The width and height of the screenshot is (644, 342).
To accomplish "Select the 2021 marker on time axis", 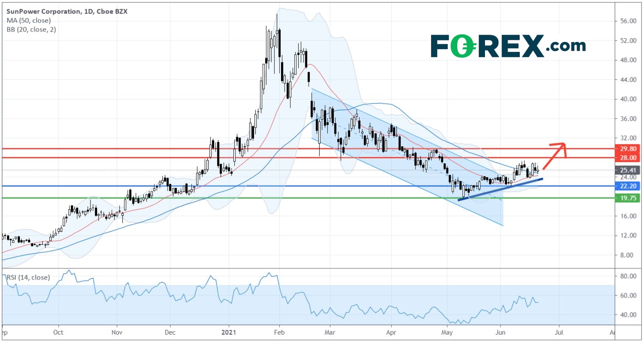I will (228, 332).
